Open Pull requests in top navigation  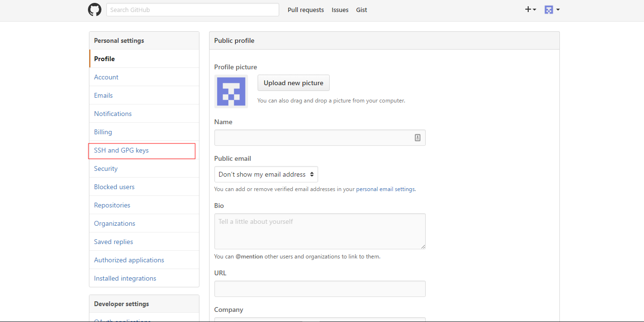click(x=306, y=10)
